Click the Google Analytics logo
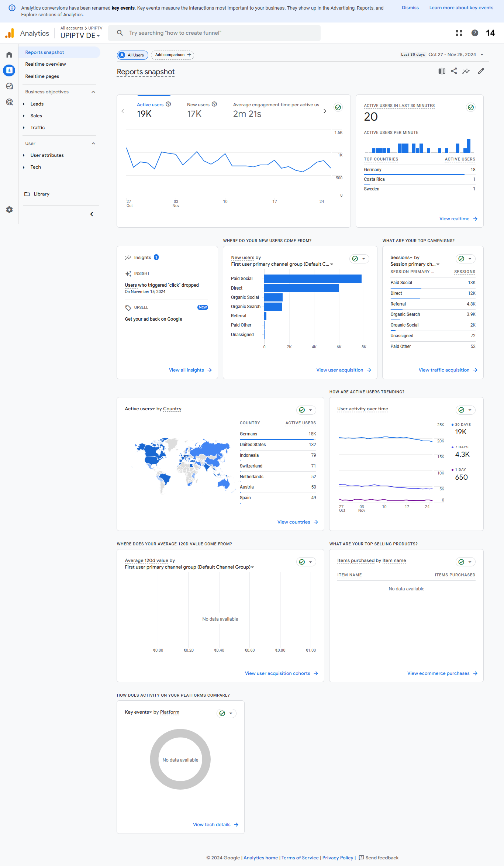The image size is (504, 866). pos(10,33)
